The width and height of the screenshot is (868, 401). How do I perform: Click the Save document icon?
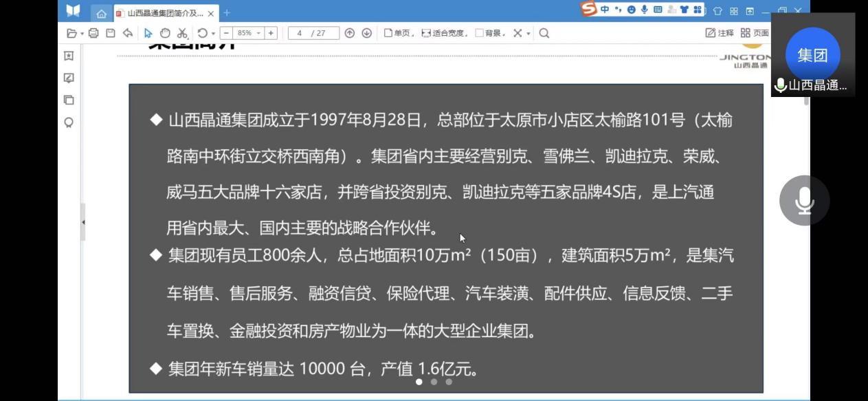(110, 32)
